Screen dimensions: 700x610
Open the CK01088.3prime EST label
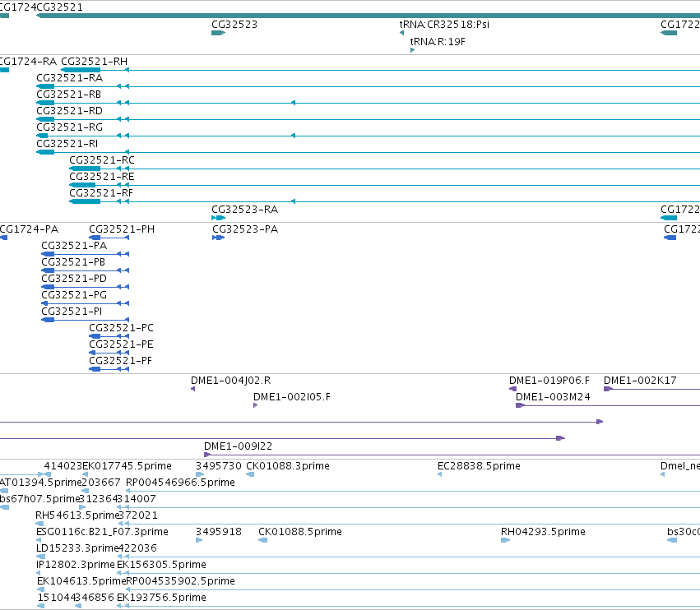pos(288,466)
